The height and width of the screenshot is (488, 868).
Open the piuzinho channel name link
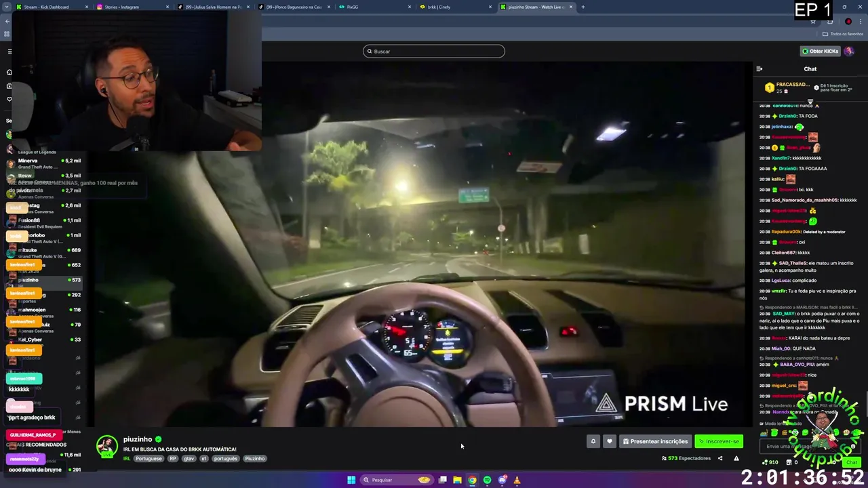[138, 439]
